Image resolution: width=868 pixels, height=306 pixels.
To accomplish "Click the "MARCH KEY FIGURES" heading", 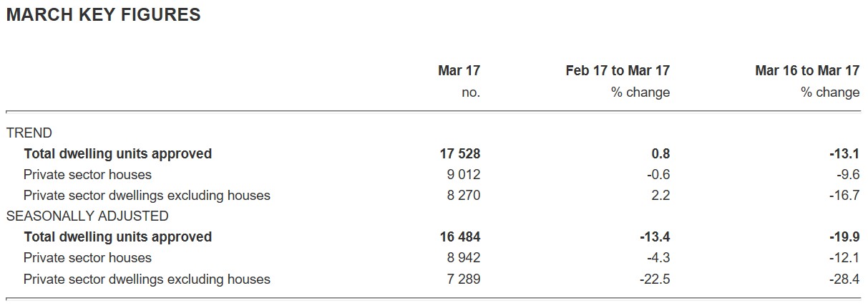I will [103, 15].
